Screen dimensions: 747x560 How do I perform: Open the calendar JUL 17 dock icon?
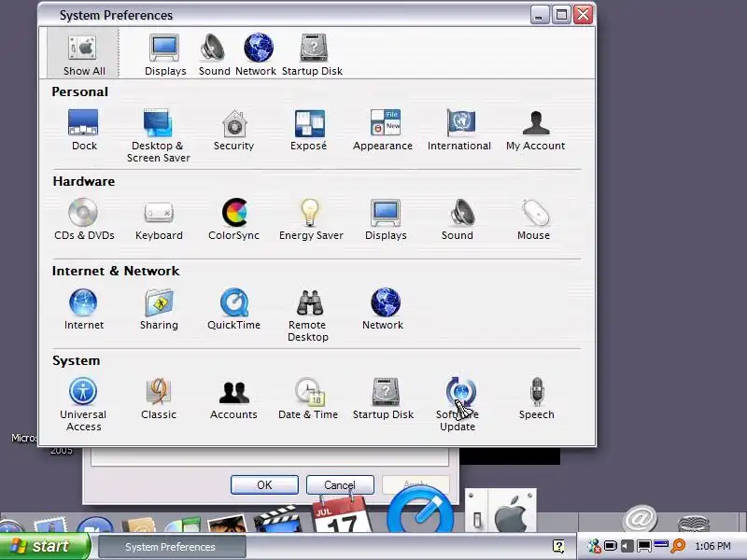click(x=341, y=514)
